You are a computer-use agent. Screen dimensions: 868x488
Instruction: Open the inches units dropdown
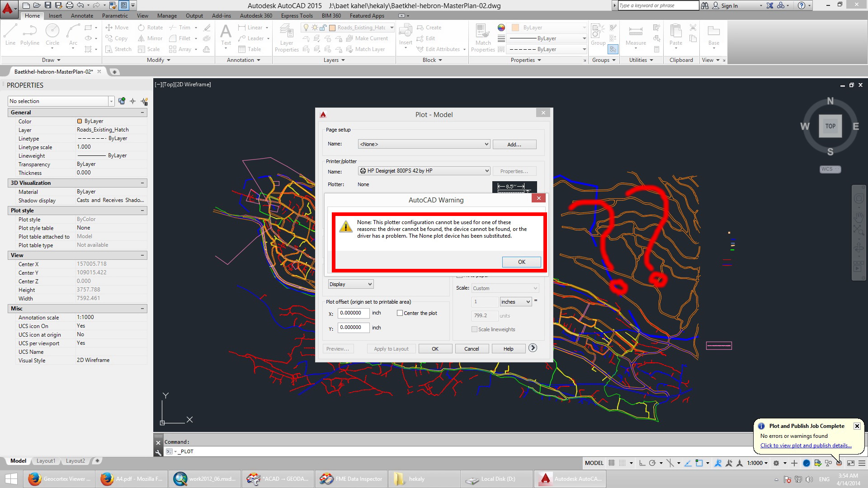[x=515, y=302]
